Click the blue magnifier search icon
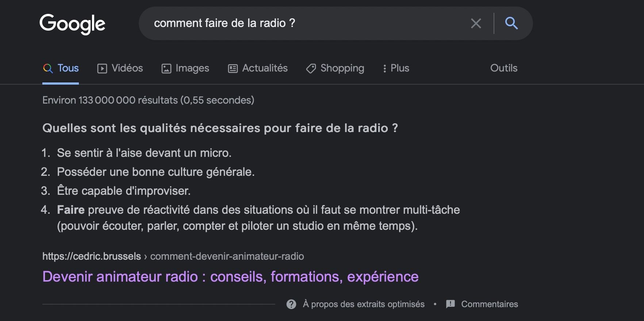 511,23
